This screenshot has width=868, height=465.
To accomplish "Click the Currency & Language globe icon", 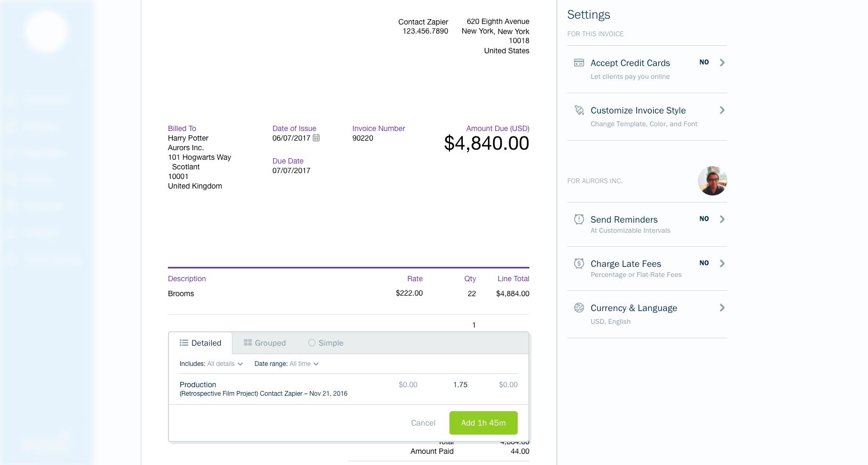I will coord(578,308).
